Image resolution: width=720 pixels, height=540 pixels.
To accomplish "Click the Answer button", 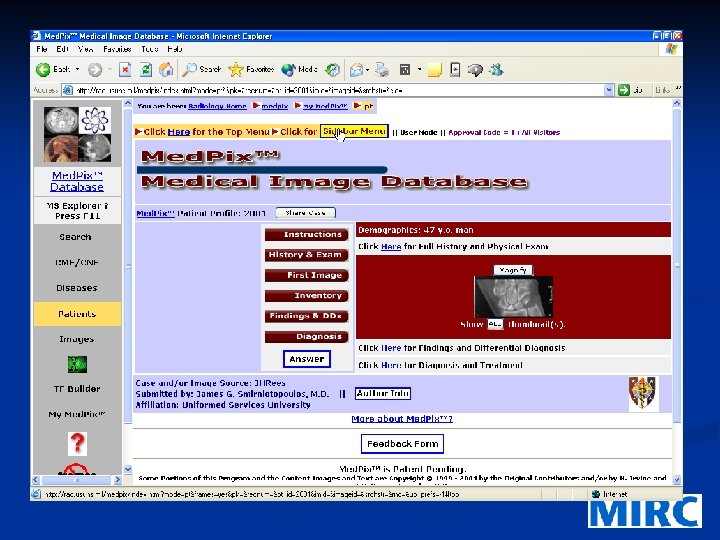I will pos(306,359).
